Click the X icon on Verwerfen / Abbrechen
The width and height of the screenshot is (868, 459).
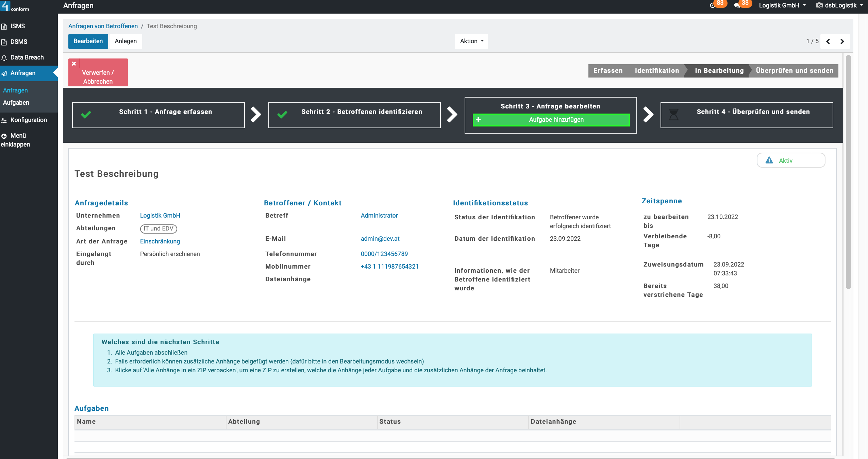pyautogui.click(x=74, y=64)
